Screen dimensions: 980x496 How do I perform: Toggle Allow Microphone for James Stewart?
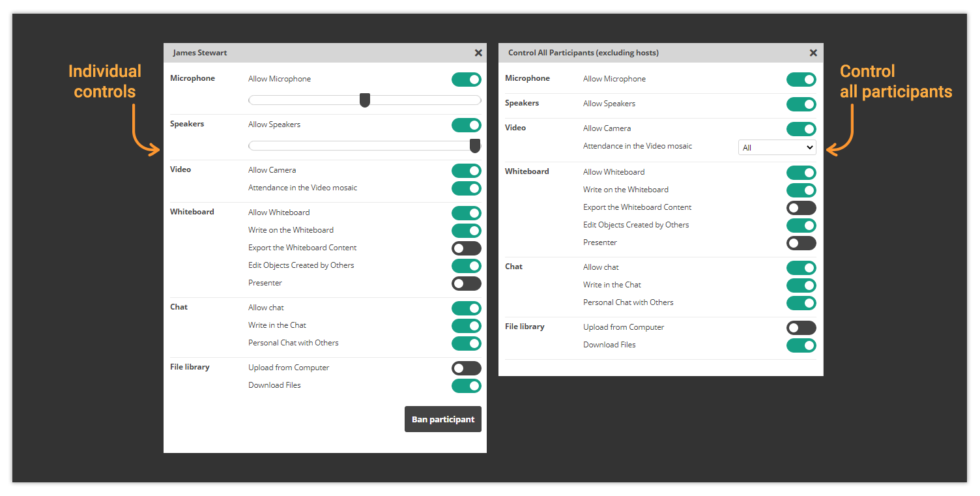[467, 80]
